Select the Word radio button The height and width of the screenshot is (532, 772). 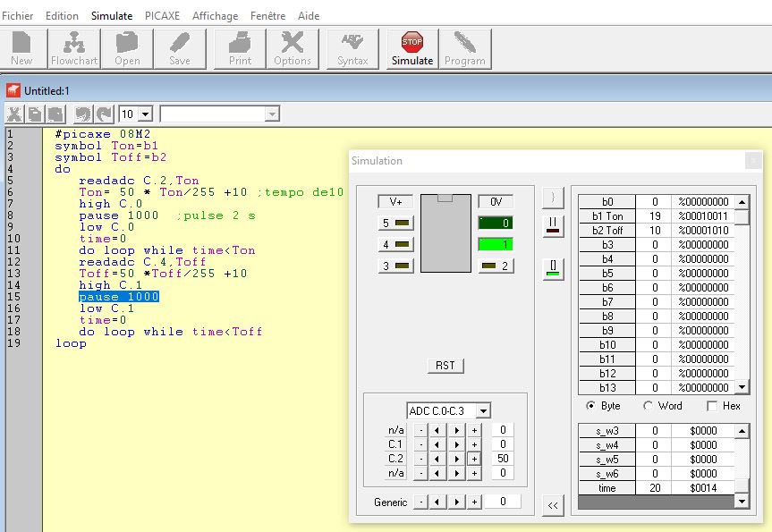649,405
